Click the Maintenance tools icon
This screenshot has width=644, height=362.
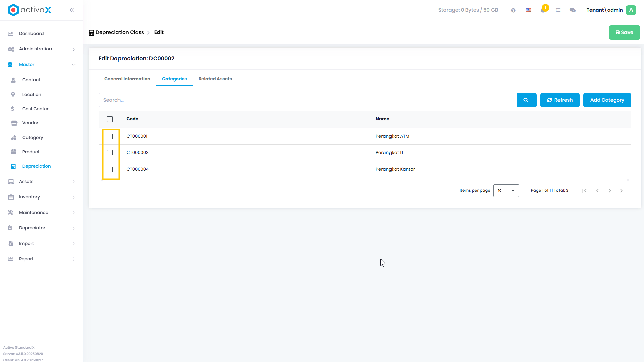[10, 213]
